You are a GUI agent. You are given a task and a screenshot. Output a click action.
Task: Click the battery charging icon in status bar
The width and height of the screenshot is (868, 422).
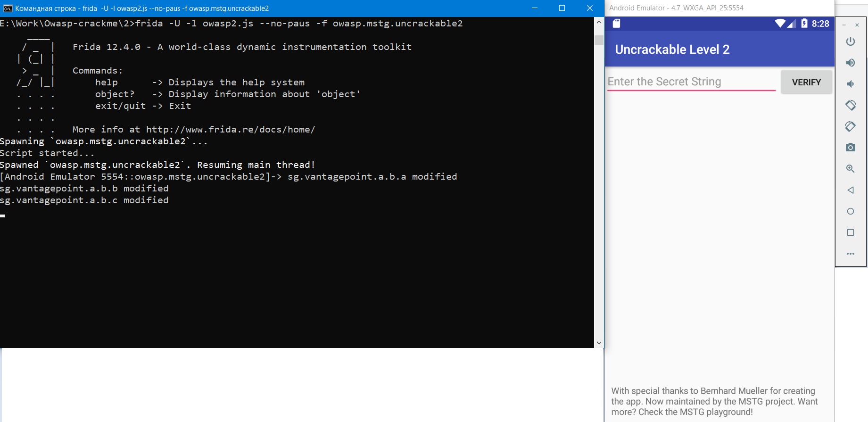coord(804,24)
